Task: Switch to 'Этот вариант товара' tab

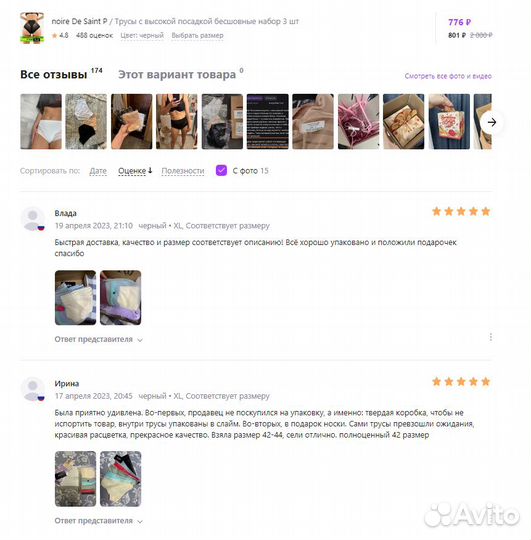Action: tap(177, 74)
